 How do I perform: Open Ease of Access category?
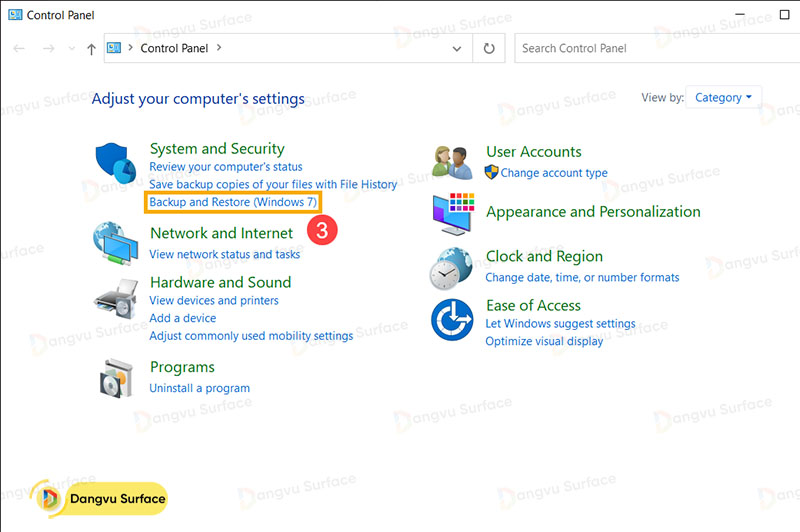click(533, 306)
